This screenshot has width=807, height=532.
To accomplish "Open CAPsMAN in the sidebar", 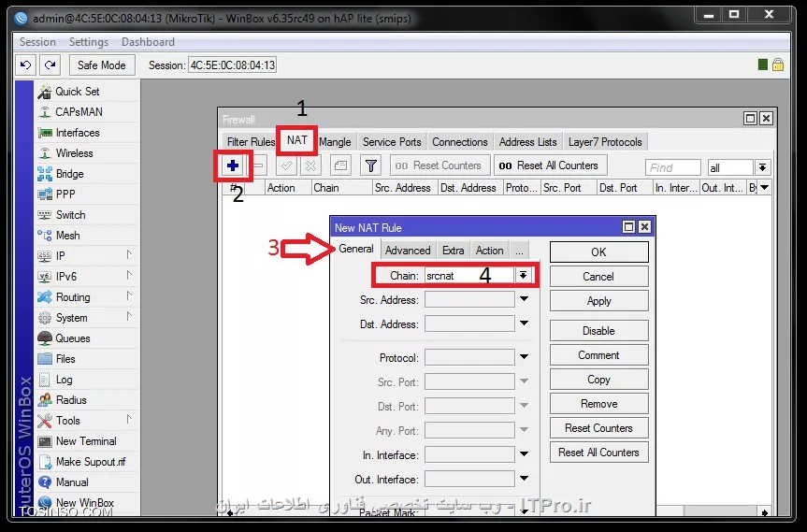I will click(79, 112).
